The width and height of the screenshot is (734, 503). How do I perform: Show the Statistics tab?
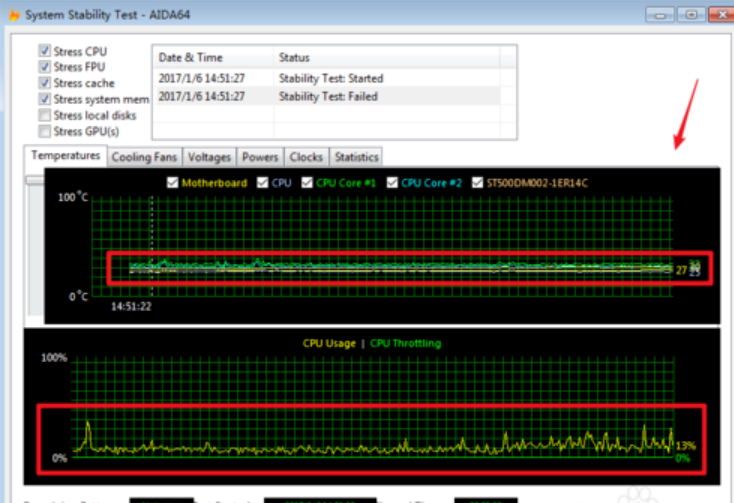click(356, 157)
